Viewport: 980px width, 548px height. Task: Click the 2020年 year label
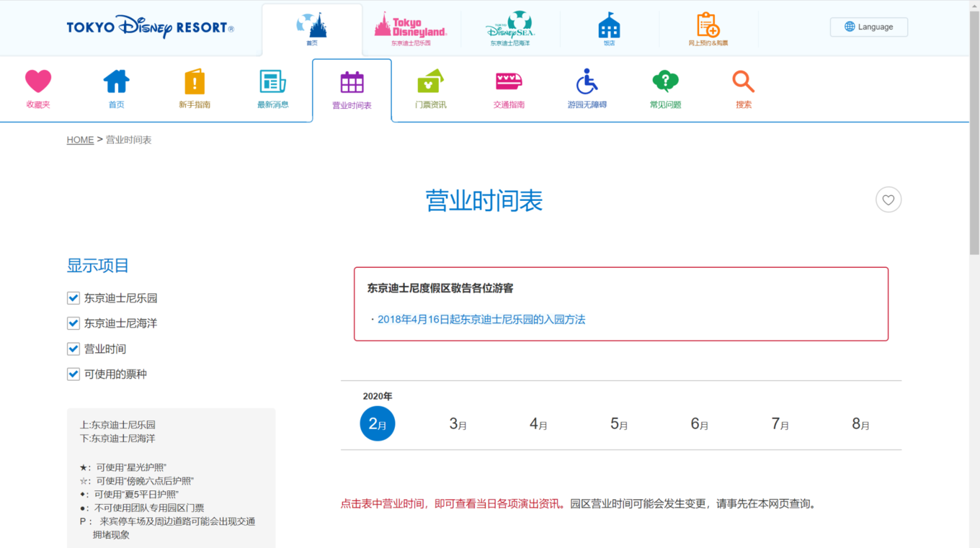pos(378,396)
